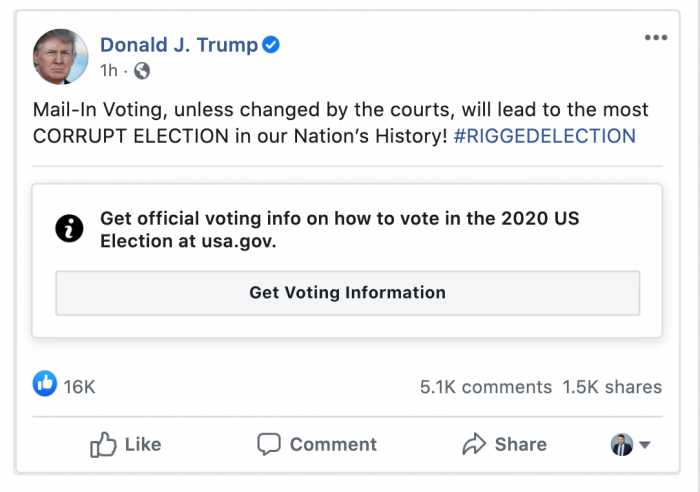This screenshot has width=700, height=492.
Task: Click the Comment speech bubble button
Action: pyautogui.click(x=316, y=445)
